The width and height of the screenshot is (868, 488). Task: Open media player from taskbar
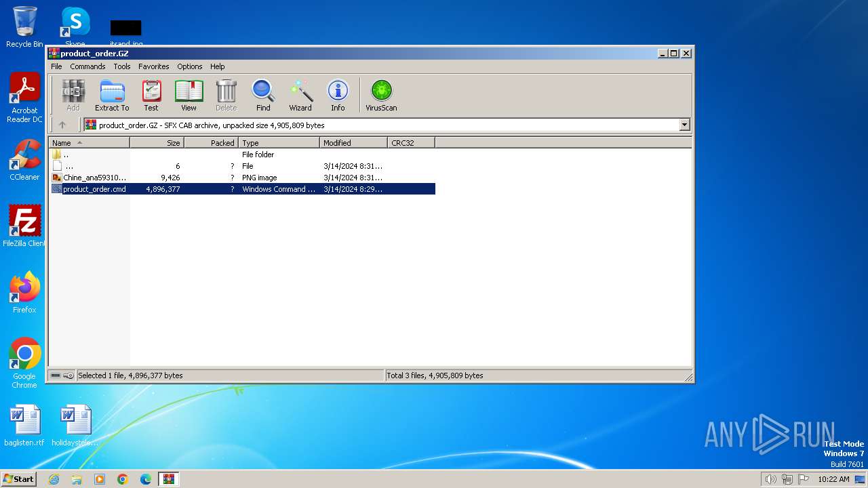(x=100, y=479)
